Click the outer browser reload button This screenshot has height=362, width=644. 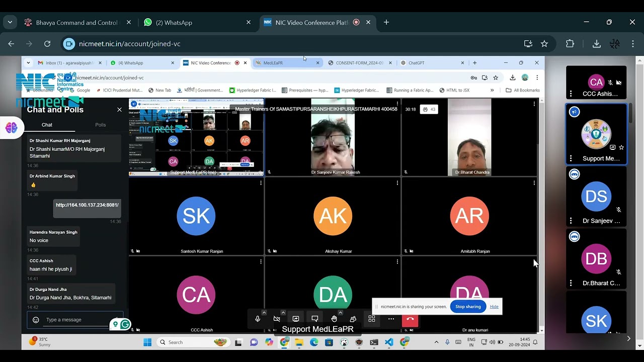(47, 44)
